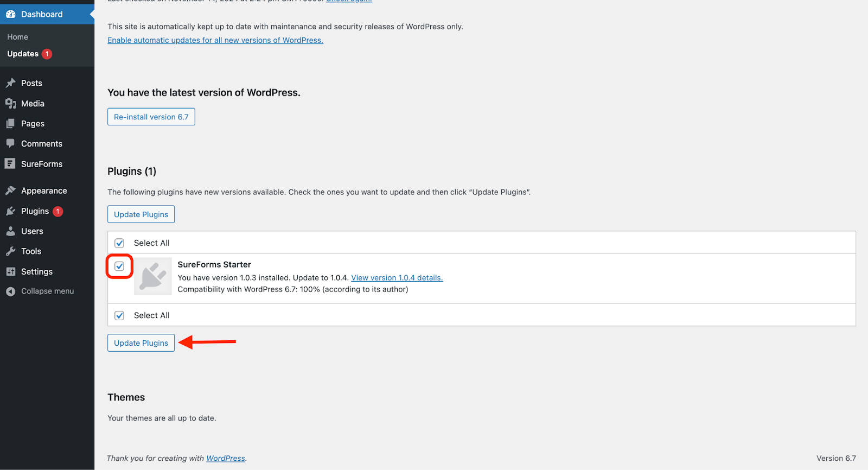Click the WordPress footer link

(226, 459)
